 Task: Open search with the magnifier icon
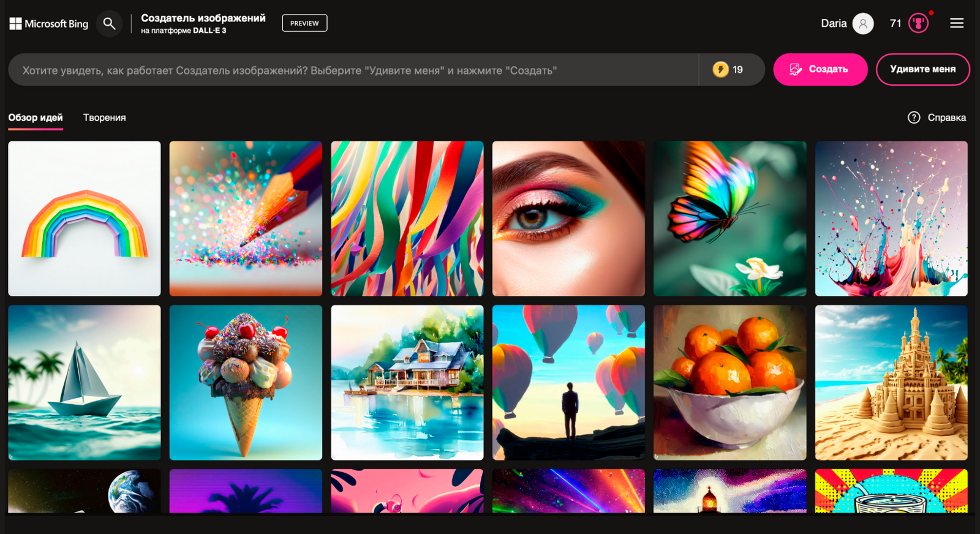(109, 24)
